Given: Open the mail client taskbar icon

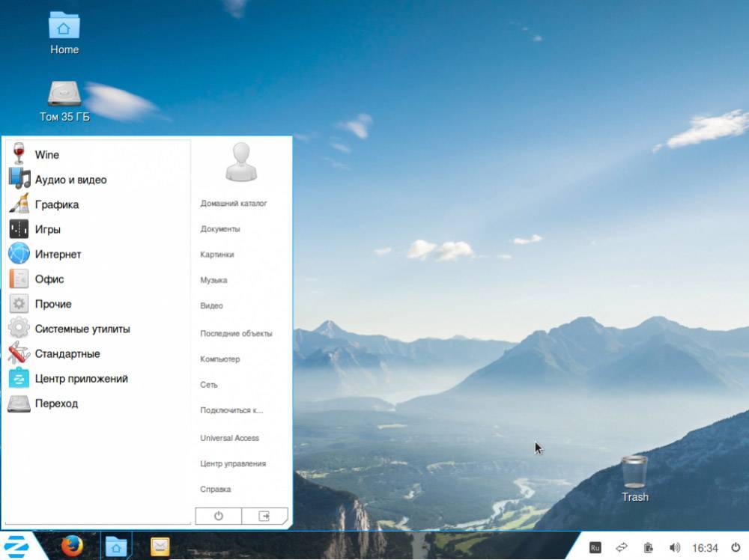Looking at the screenshot, I should tap(160, 547).
